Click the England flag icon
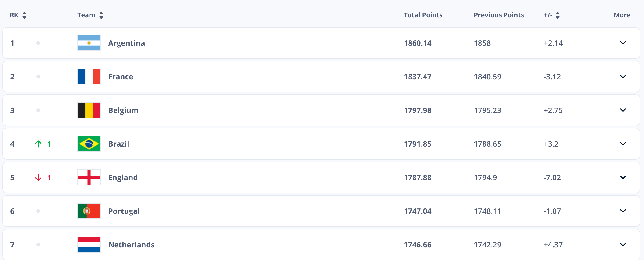This screenshot has height=260, width=644. click(x=89, y=177)
